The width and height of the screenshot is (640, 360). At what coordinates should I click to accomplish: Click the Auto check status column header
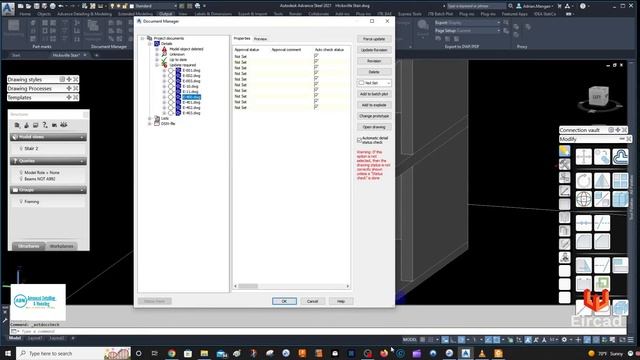[329, 50]
